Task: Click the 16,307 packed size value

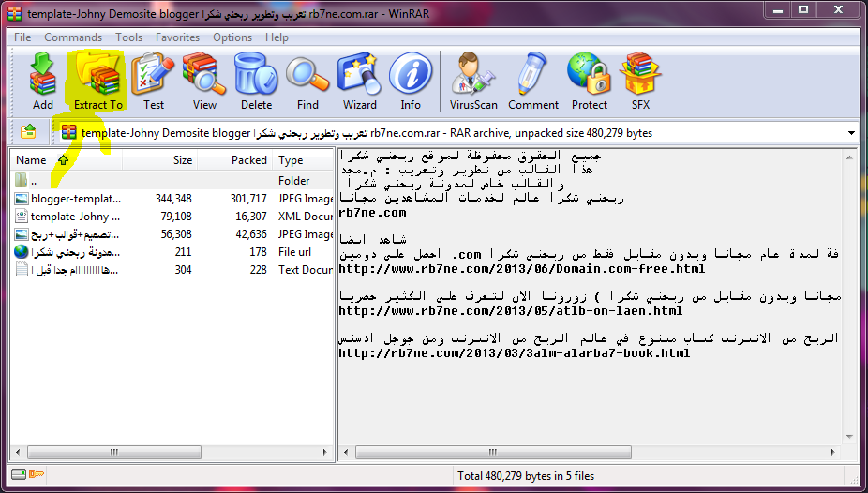Action: [251, 217]
